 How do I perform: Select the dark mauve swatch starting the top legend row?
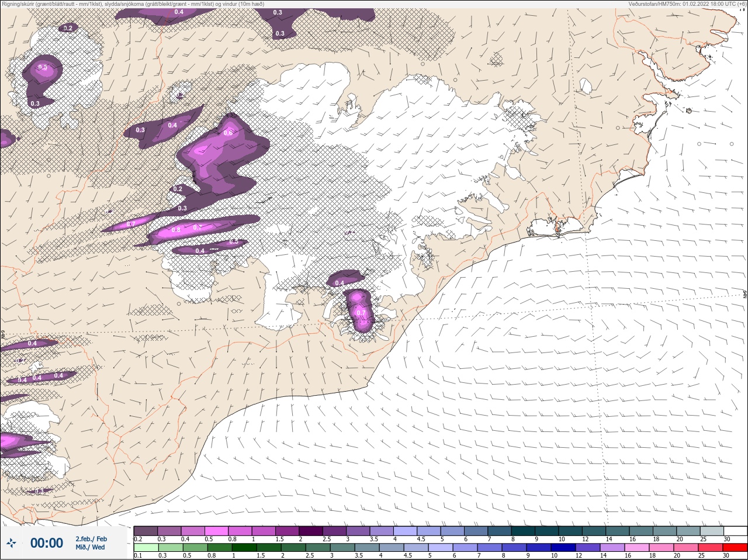point(146,531)
